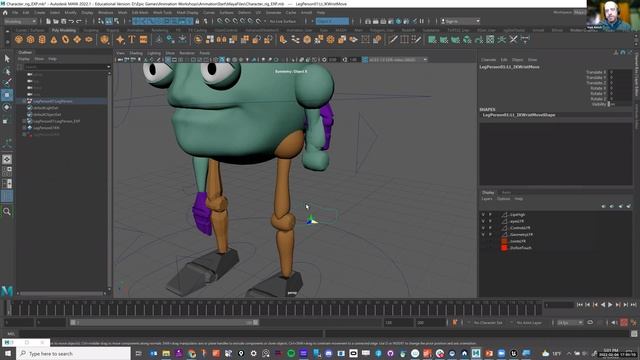The image size is (640, 360).
Task: Activate the Move tool in toolbox
Action: pos(7,95)
